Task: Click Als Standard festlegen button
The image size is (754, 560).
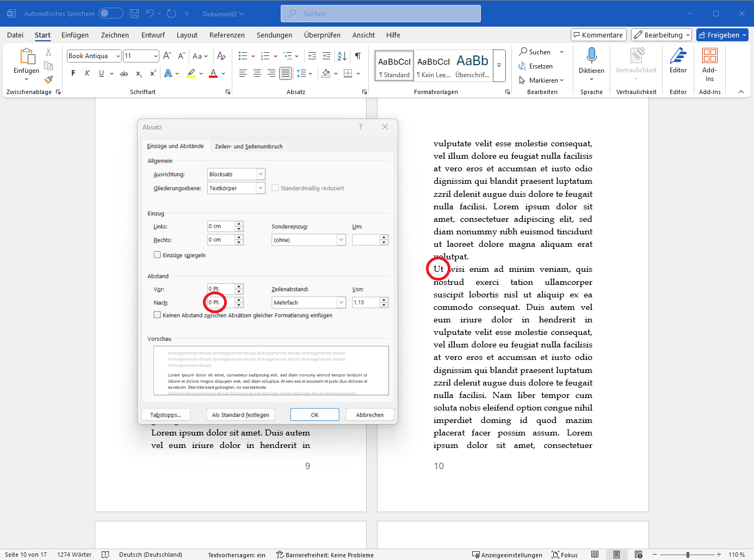Action: [240, 415]
